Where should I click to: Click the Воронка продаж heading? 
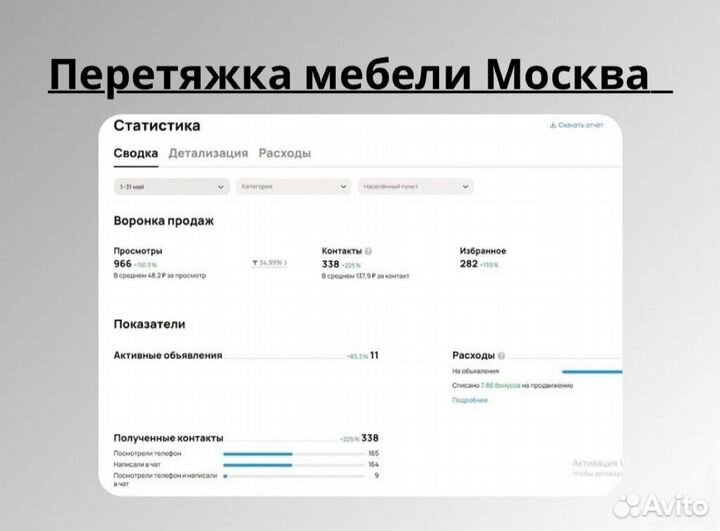[x=163, y=221]
